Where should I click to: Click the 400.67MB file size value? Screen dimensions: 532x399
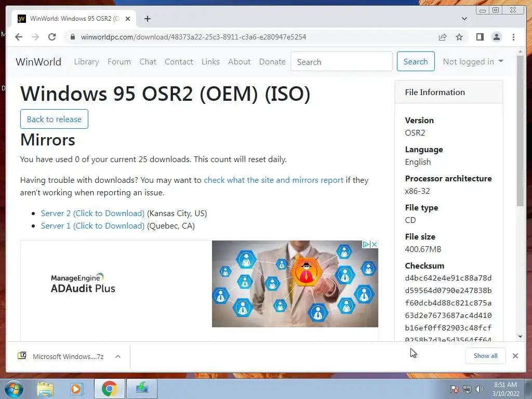click(423, 249)
